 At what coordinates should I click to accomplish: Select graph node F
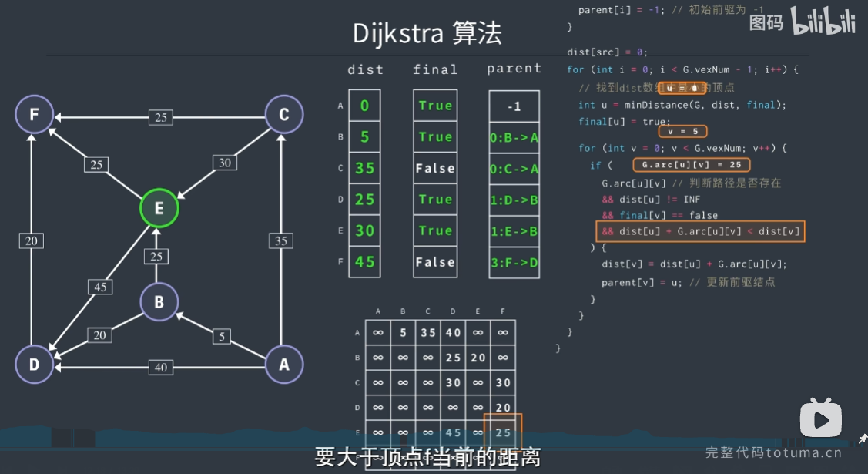tap(34, 116)
